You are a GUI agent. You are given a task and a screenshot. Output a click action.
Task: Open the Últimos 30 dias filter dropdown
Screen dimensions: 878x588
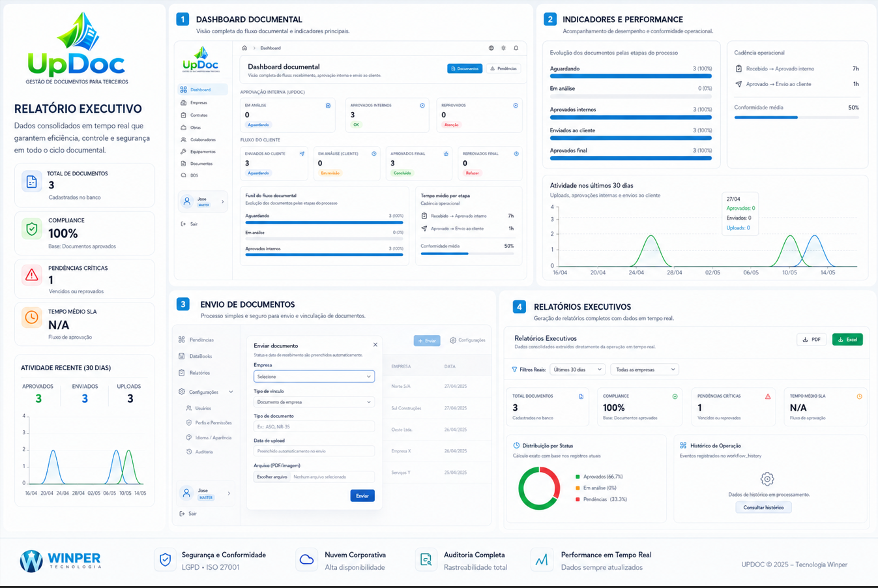coord(578,370)
